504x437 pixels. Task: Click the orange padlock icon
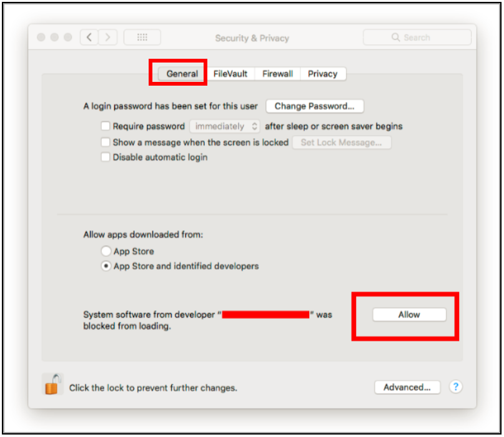[52, 384]
